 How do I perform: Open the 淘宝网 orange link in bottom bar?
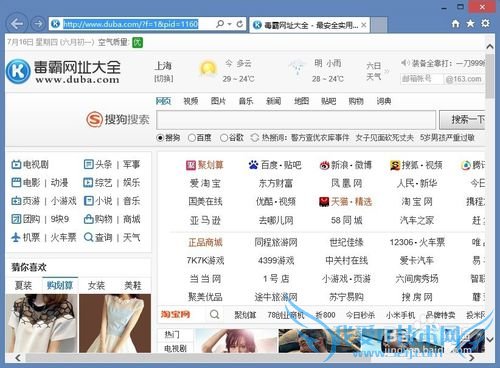175,314
